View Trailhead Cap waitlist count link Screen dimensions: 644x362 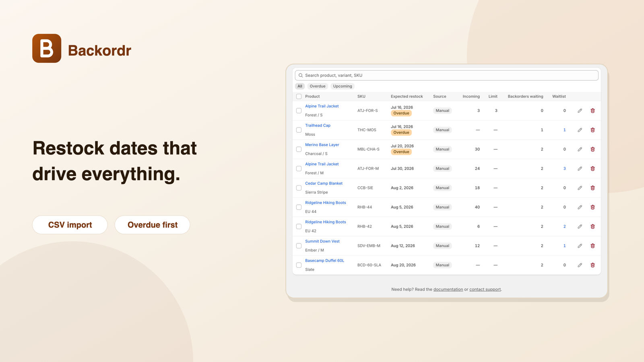point(564,130)
